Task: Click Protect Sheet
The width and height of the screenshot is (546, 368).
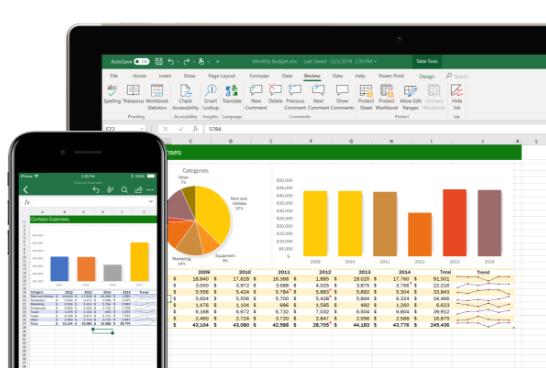Action: 366,97
